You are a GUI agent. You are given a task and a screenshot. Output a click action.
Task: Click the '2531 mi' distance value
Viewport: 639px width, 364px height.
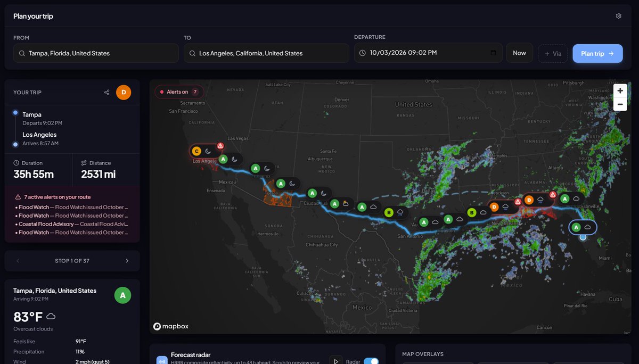(x=98, y=174)
